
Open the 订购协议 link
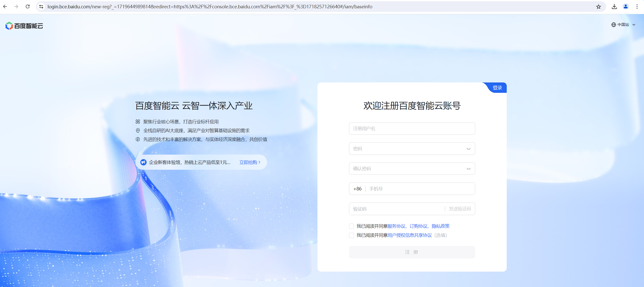(x=418, y=226)
